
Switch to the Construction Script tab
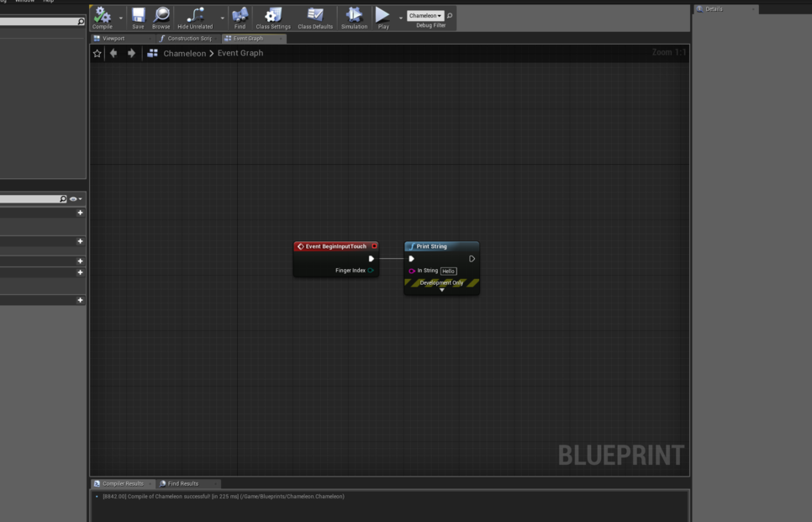[189, 39]
